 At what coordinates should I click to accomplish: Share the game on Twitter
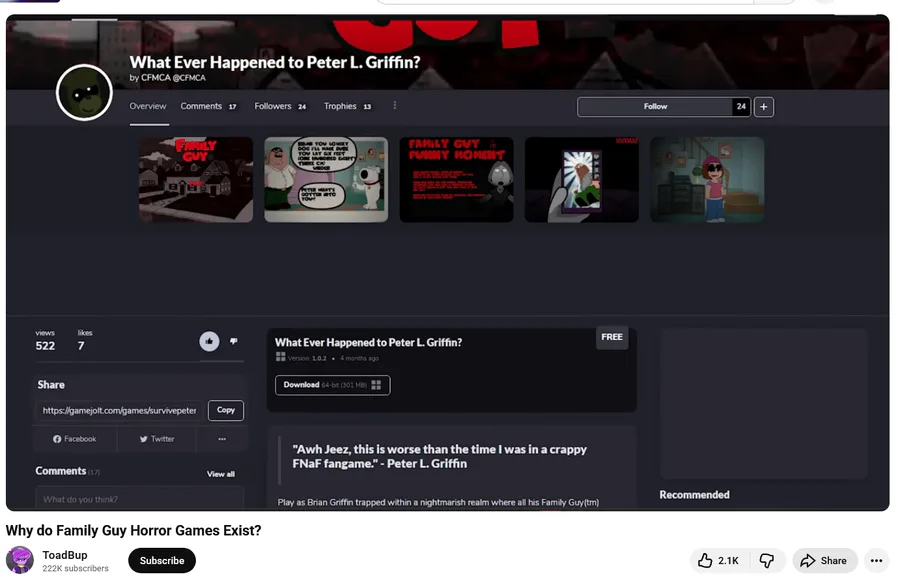157,439
